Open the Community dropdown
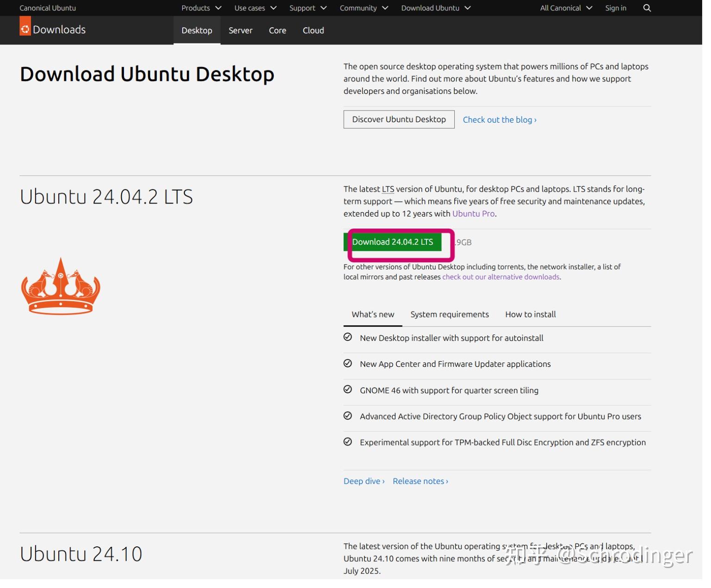The height and width of the screenshot is (588, 711). click(x=364, y=8)
